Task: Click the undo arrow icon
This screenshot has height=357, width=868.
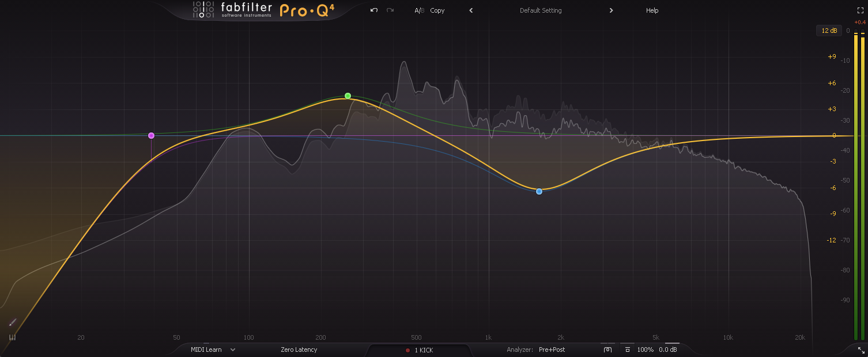Action: (x=374, y=10)
